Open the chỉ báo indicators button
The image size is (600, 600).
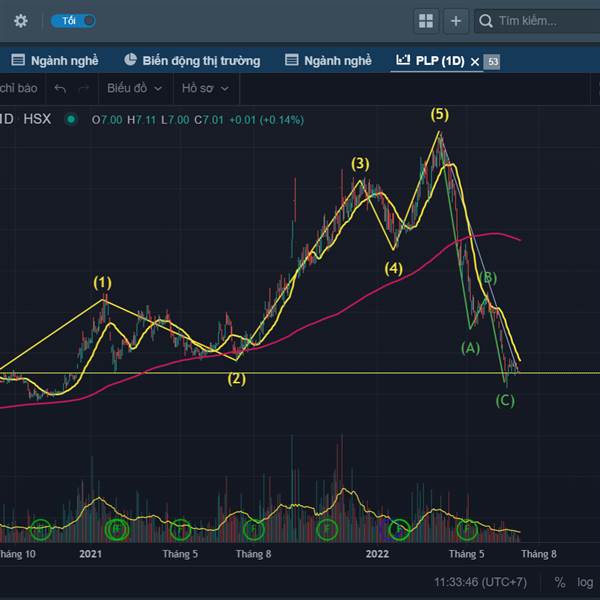point(18,88)
